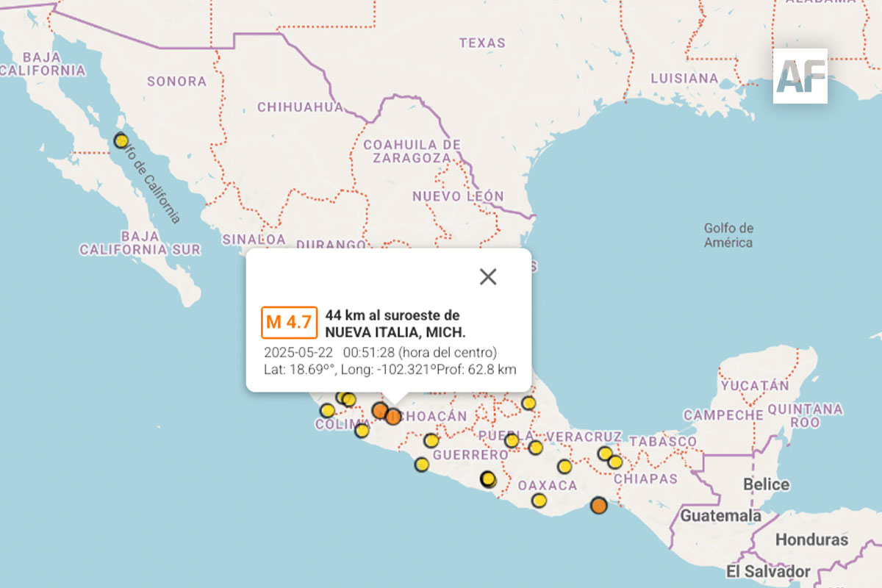
Task: Select the CHIHUAHUA state label
Action: click(x=300, y=107)
